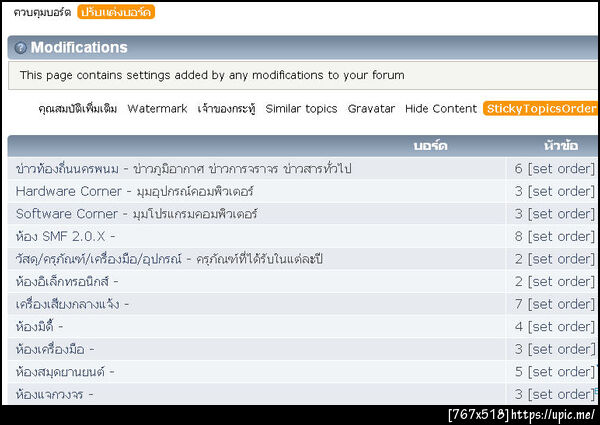
Task: Click the help icon beside Modifications
Action: pyautogui.click(x=20, y=48)
